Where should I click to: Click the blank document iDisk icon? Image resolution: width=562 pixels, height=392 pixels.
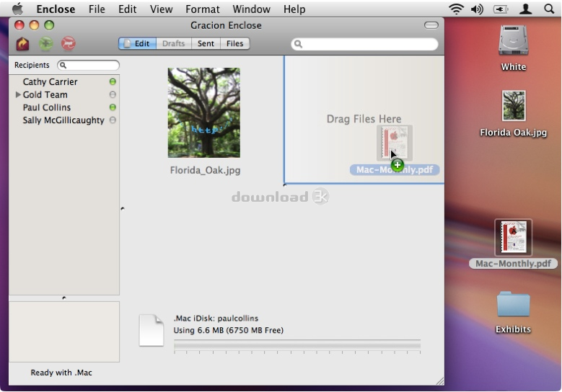(x=152, y=330)
